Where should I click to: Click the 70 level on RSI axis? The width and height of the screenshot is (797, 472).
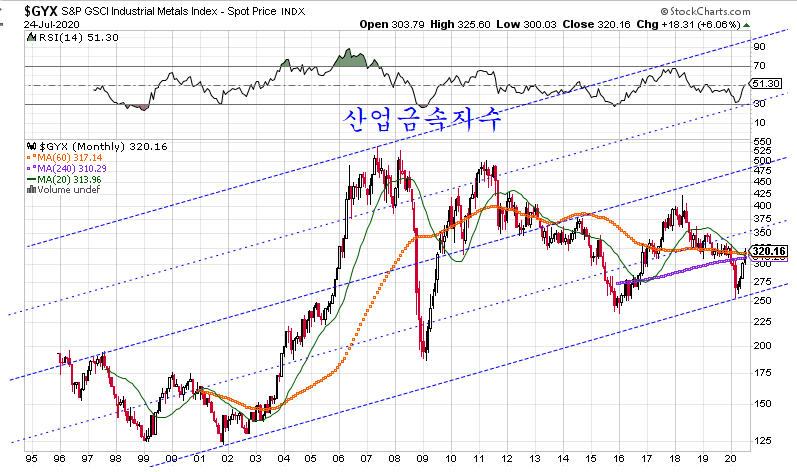click(x=759, y=66)
